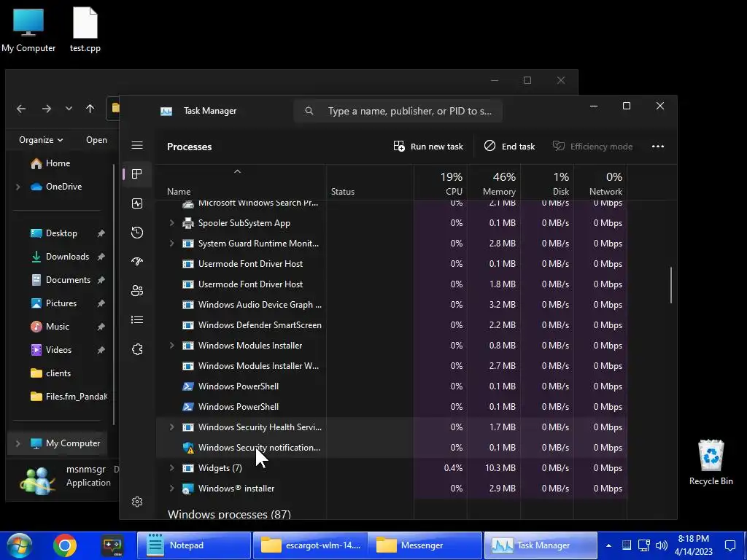Screen dimensions: 747x560
Task: Expand Spooler SubSystem App process
Action: pos(172,223)
